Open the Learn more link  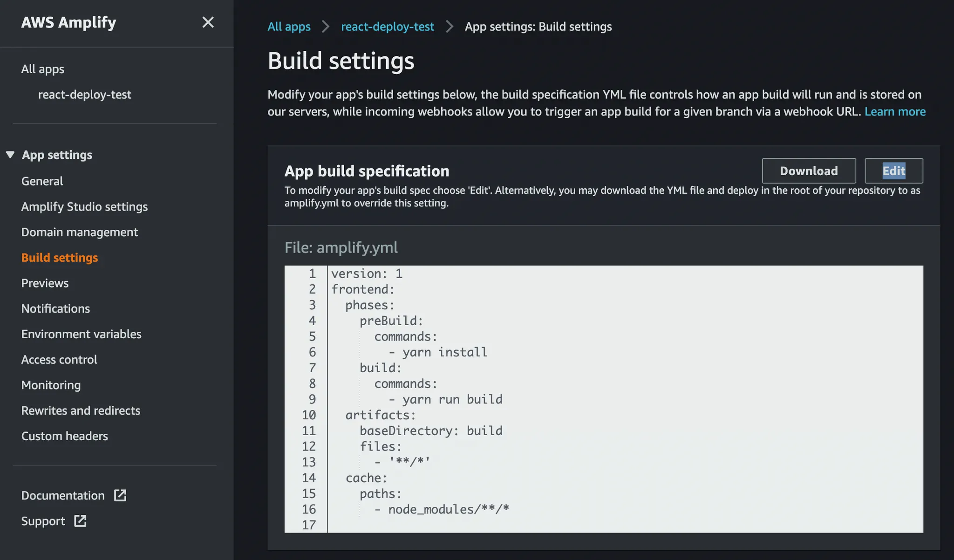coord(895,112)
